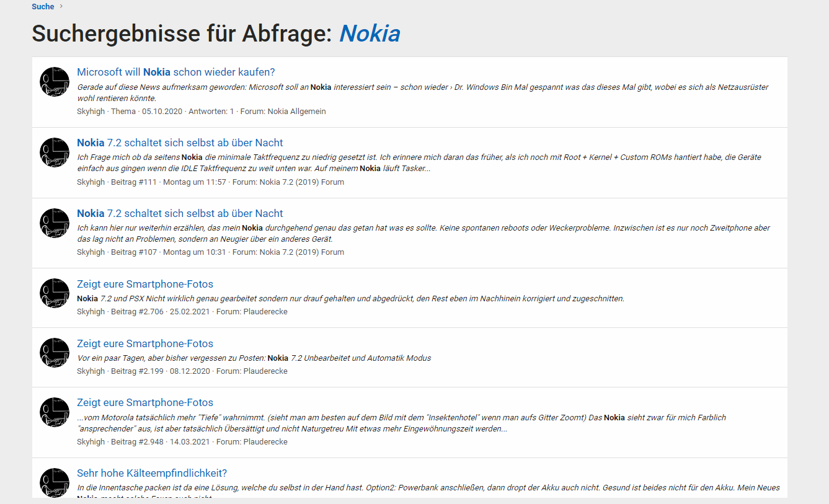Click the 'Beitrag #2.948' label

[x=137, y=442]
